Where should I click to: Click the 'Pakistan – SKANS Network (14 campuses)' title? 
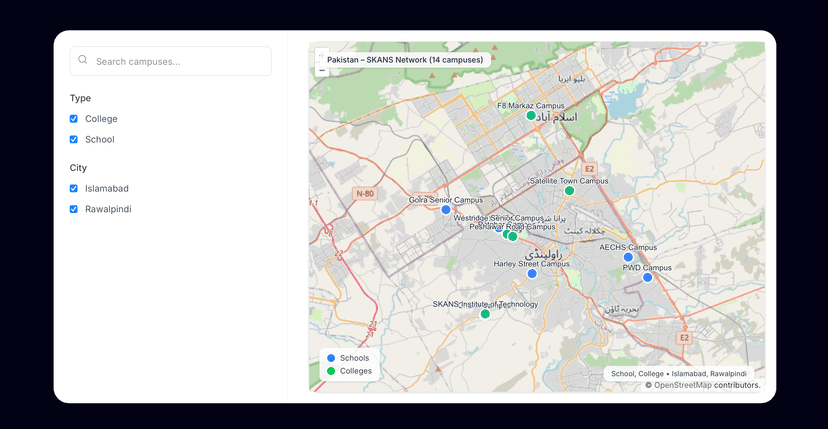click(405, 60)
